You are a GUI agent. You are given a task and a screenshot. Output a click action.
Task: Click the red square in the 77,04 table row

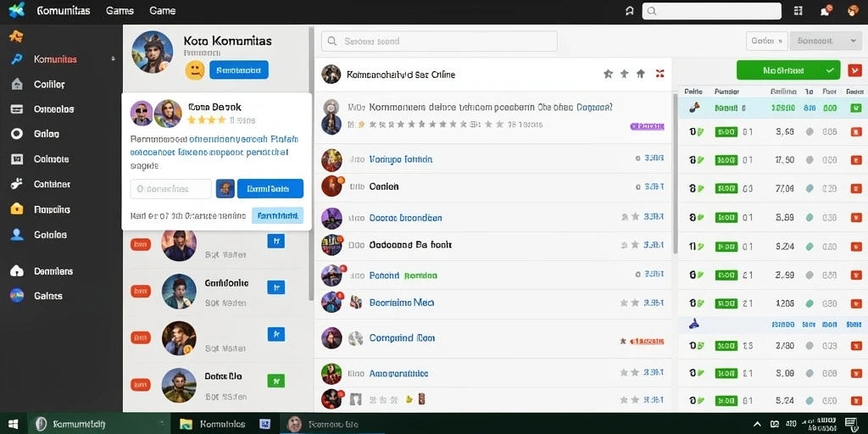(855, 189)
